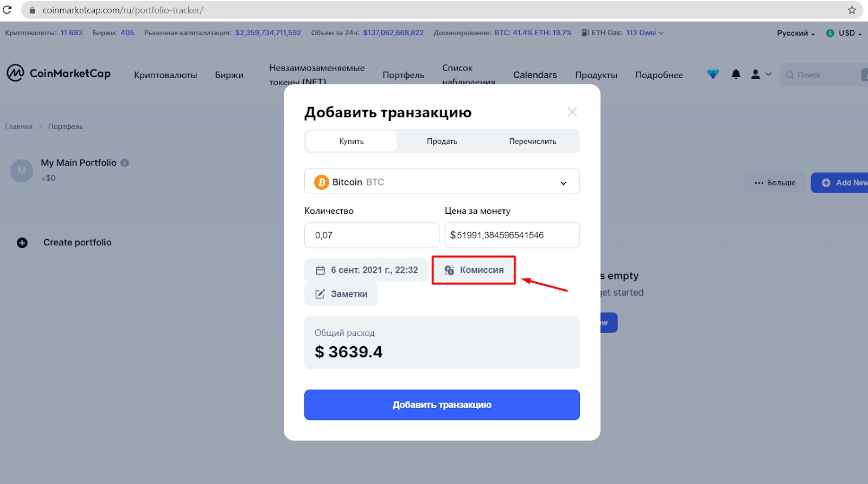Viewport: 868px width, 484px height.
Task: Click the CoinMarketCap logo
Action: 59,73
